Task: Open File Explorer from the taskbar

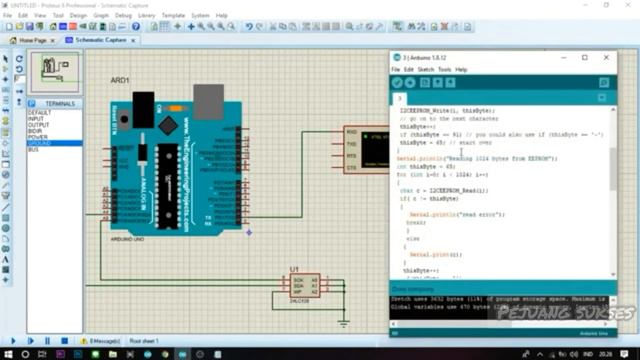Action: tap(113, 354)
